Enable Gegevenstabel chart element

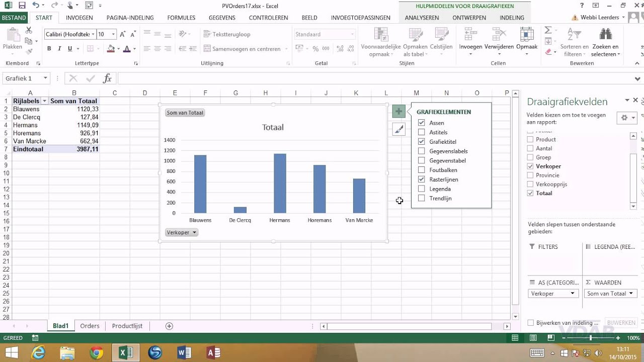coord(422,160)
